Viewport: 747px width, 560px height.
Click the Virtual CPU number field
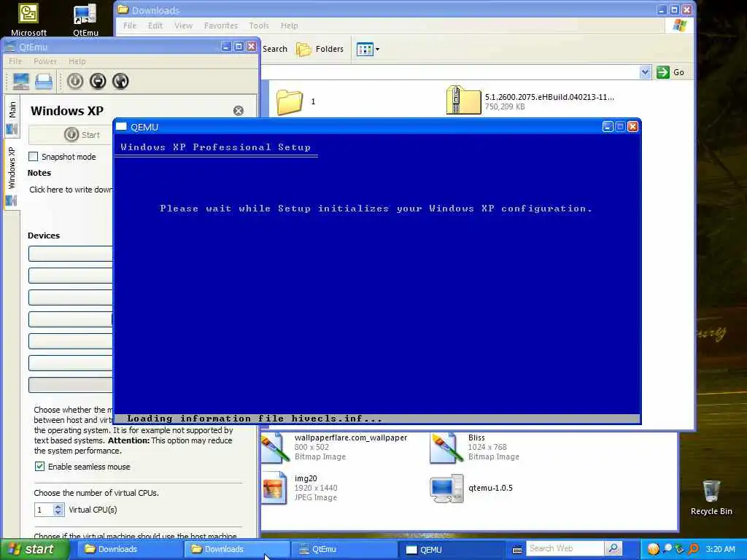click(x=44, y=510)
